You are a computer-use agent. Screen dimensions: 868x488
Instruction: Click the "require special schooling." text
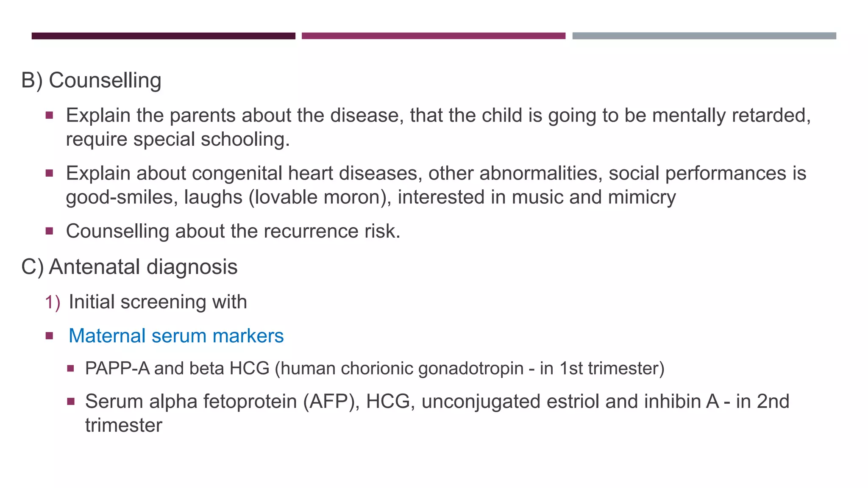(x=178, y=139)
